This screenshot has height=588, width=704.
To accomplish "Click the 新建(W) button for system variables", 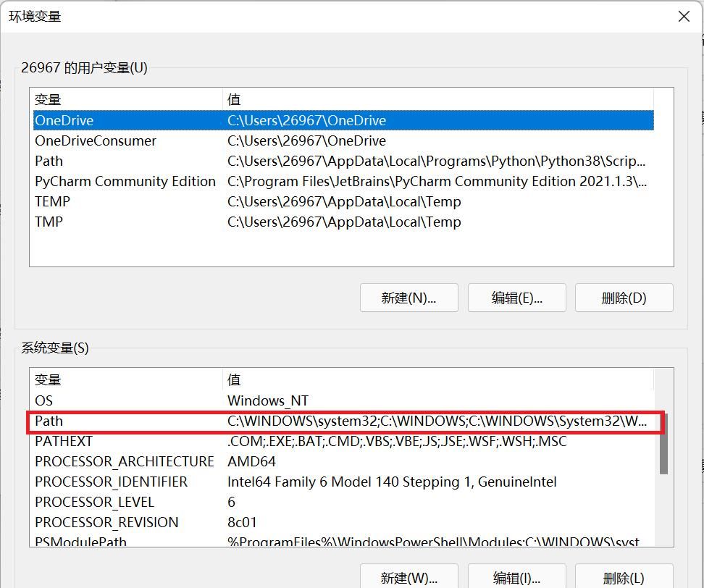I will click(x=408, y=578).
